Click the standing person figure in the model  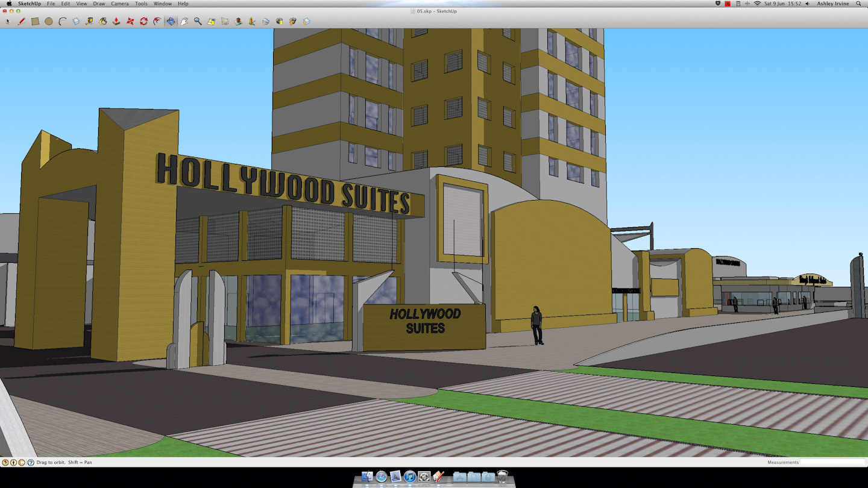536,325
